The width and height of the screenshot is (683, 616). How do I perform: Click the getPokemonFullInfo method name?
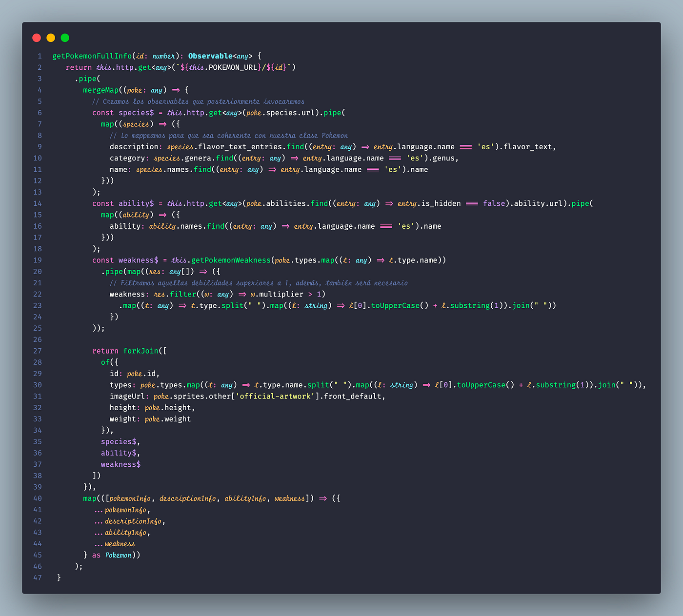tap(92, 56)
